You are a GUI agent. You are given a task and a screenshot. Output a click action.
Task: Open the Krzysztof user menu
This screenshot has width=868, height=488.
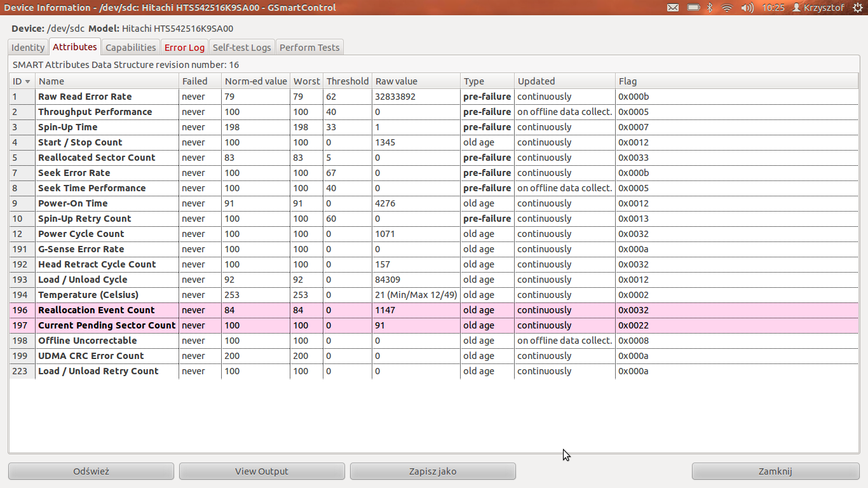pyautogui.click(x=818, y=8)
